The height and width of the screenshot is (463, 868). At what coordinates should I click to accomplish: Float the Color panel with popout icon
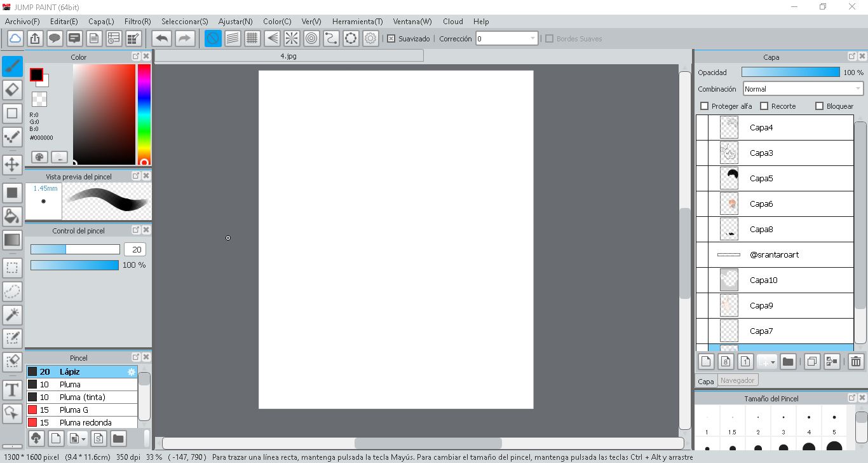point(136,57)
